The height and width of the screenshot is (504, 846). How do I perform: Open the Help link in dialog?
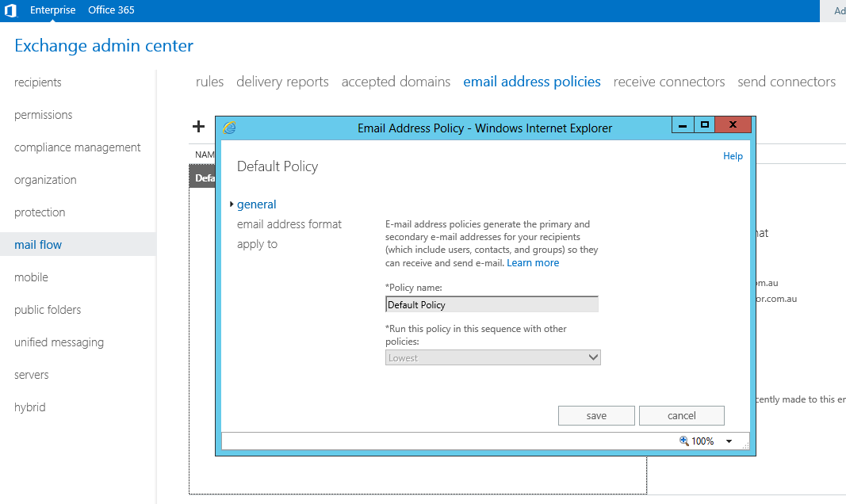click(x=733, y=156)
